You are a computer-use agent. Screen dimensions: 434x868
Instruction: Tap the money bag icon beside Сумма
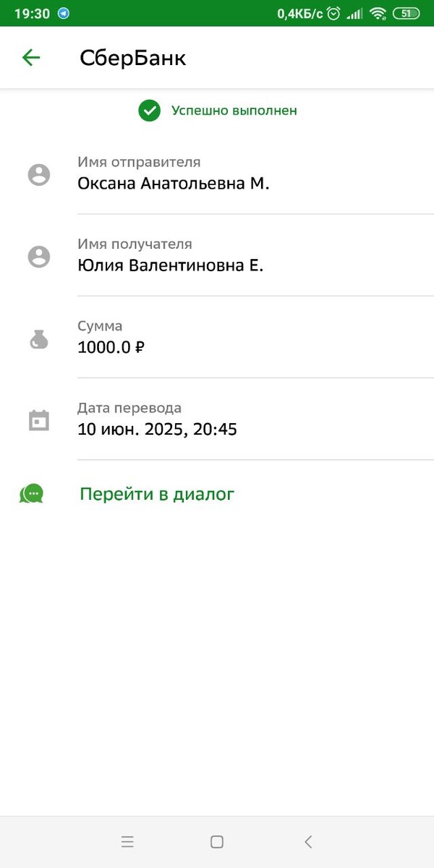click(x=38, y=338)
